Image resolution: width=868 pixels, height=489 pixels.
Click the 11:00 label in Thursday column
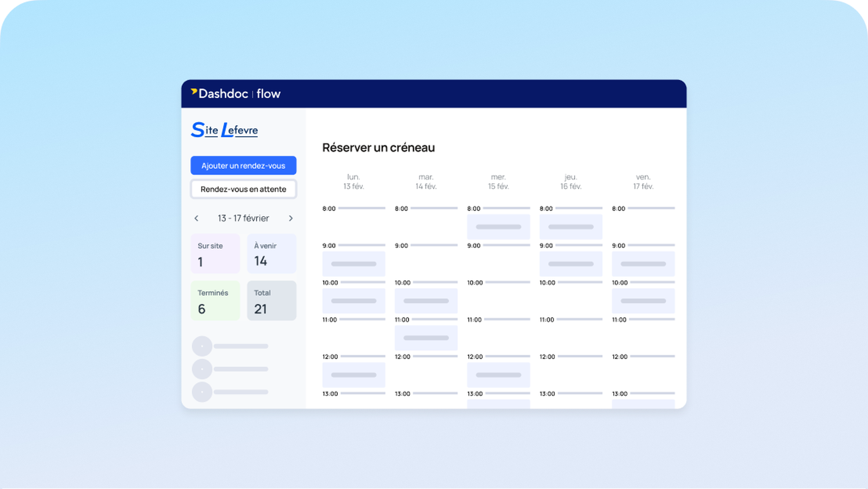point(547,320)
